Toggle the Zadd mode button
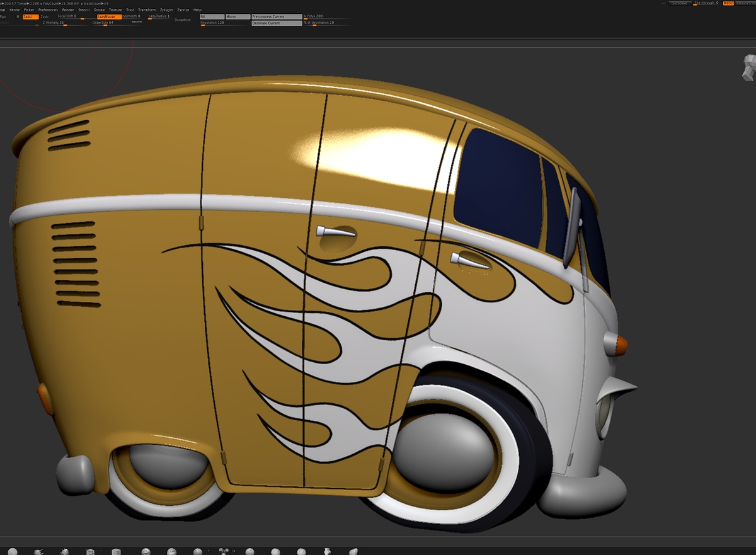756x555 pixels. pyautogui.click(x=31, y=16)
